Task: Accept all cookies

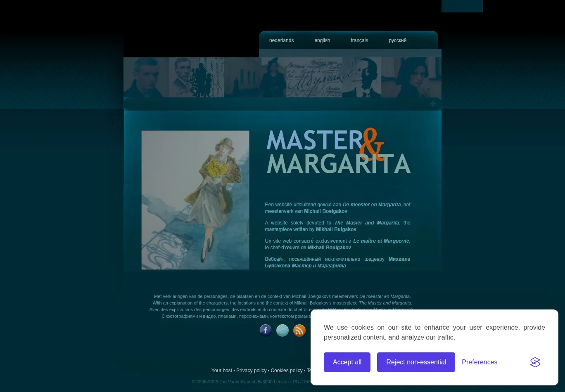Action: point(347,362)
